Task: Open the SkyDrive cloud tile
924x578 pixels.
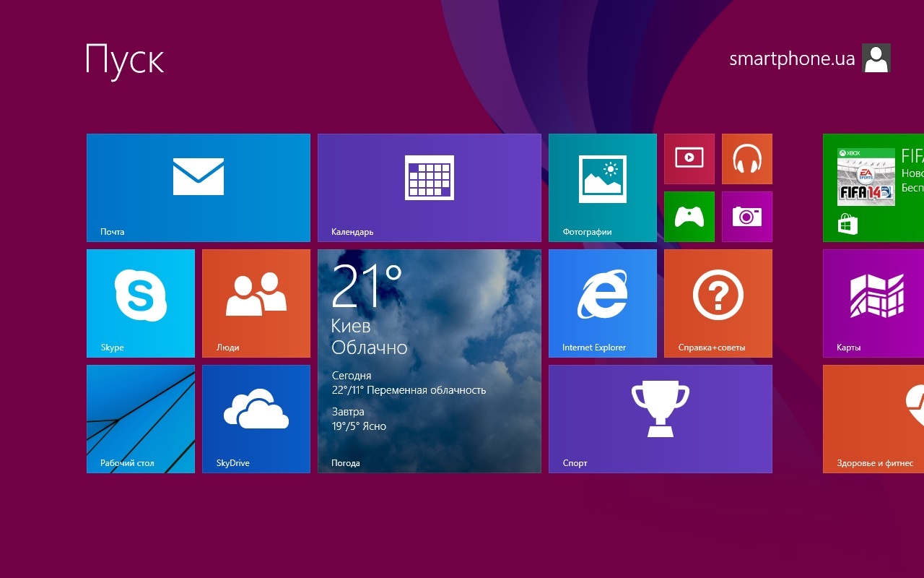Action: [x=256, y=418]
